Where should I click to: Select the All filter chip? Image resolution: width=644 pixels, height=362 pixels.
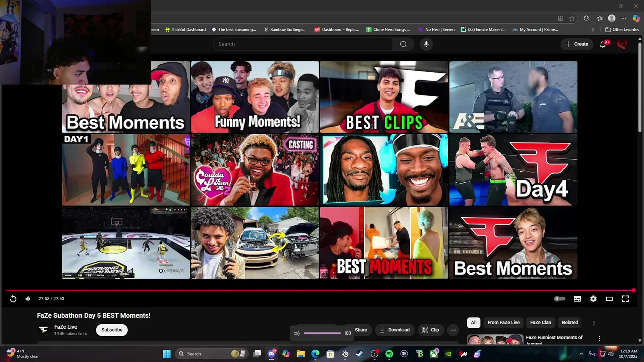pyautogui.click(x=474, y=323)
